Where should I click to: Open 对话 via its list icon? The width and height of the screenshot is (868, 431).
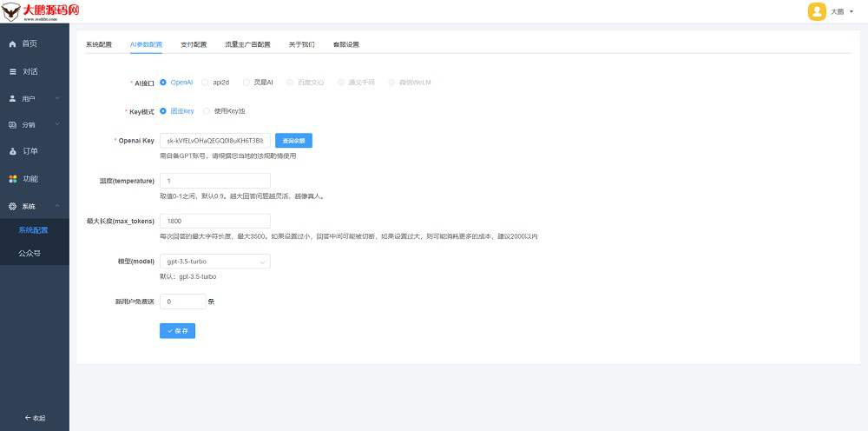click(x=12, y=71)
